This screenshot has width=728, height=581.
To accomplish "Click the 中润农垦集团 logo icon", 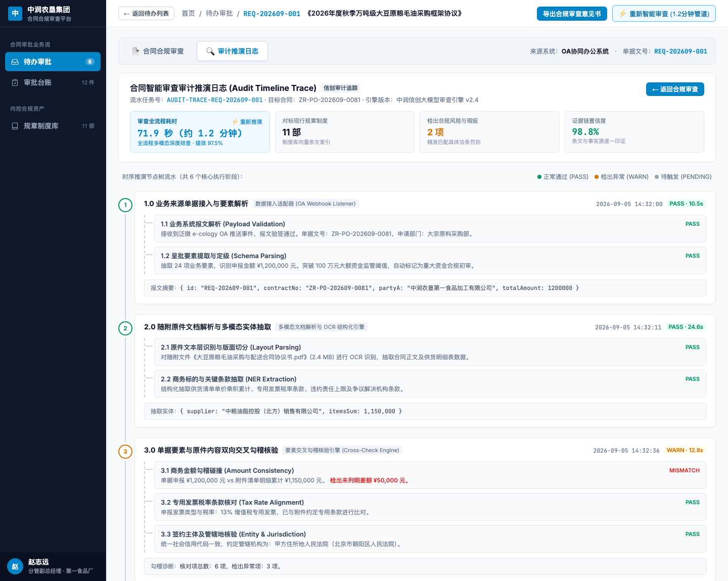I will [15, 14].
